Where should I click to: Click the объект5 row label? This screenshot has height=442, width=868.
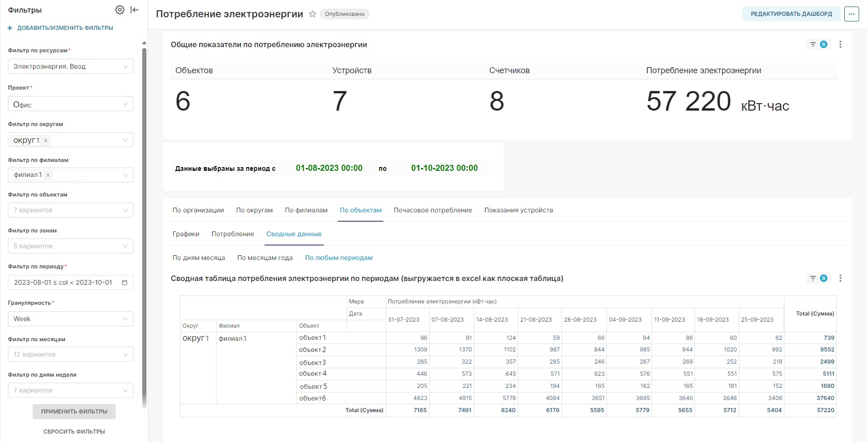pos(313,386)
